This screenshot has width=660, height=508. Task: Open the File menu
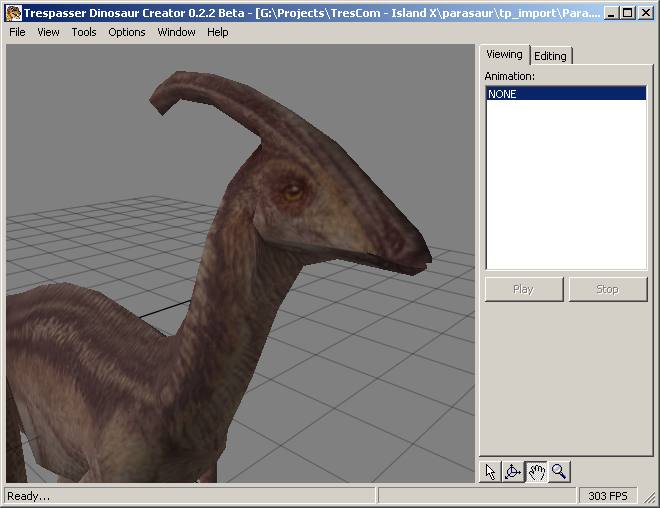coord(17,32)
